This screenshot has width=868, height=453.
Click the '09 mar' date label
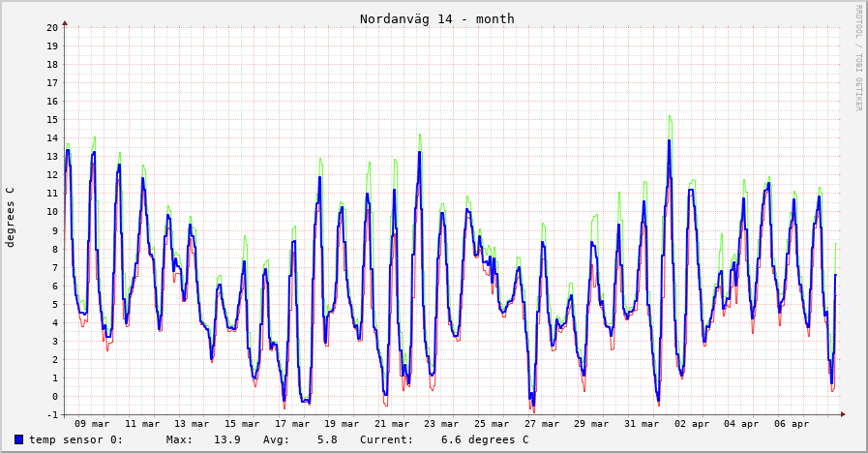(92, 424)
